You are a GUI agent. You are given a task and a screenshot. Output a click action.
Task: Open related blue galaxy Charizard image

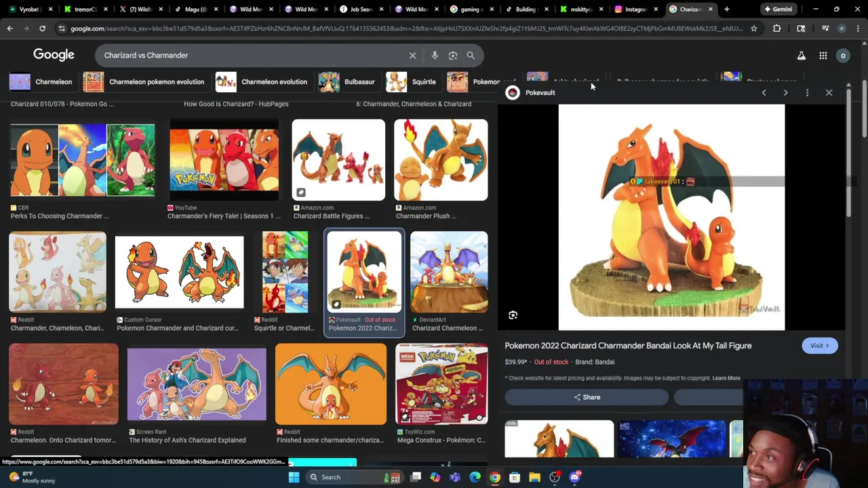click(672, 439)
